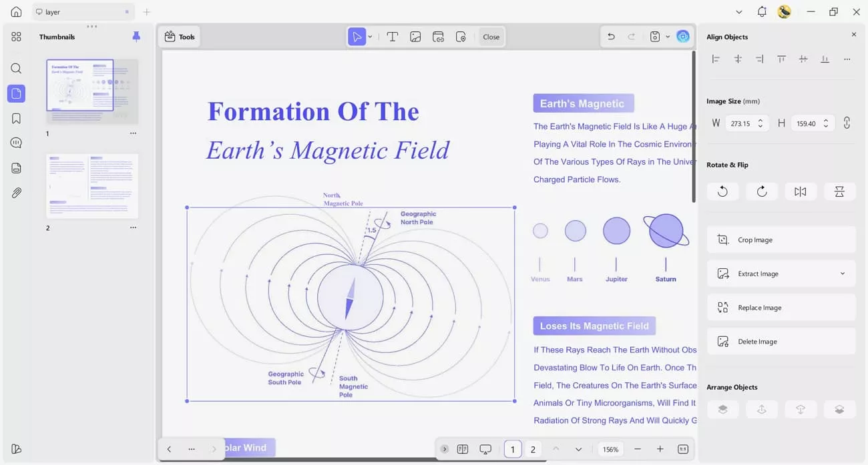Screen dimensions: 868x465
Task: Open the grid apps icon in sidebar
Action: pos(16,37)
